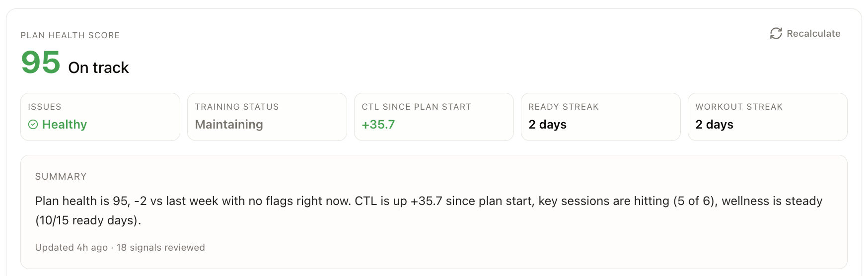Open the Workout Streak card

[x=768, y=117]
